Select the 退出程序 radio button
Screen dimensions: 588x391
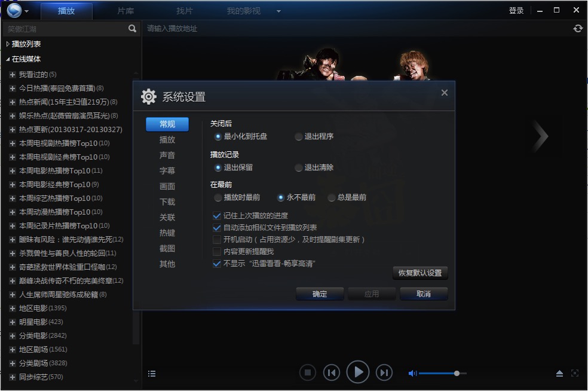point(299,136)
